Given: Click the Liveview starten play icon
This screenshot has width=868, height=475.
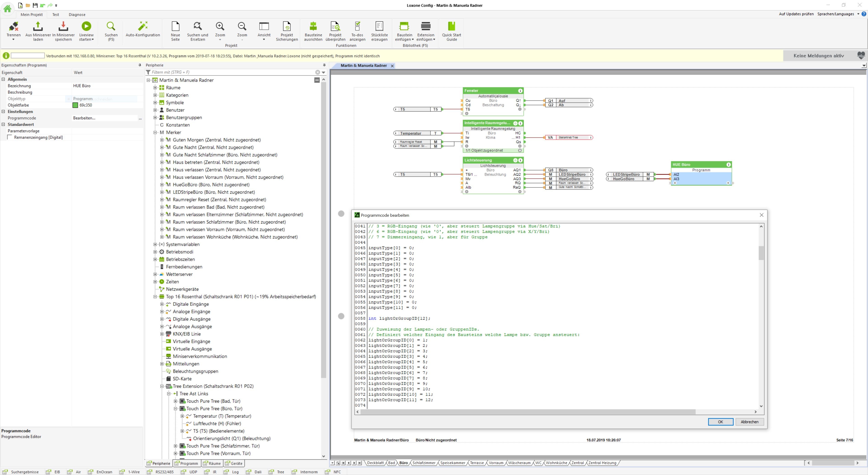Looking at the screenshot, I should pos(86,26).
